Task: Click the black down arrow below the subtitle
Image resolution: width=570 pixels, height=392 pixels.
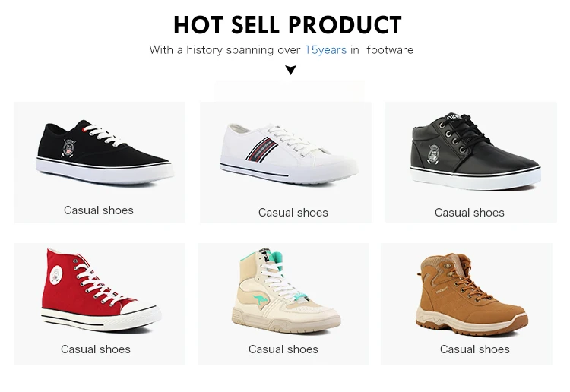Action: click(290, 71)
